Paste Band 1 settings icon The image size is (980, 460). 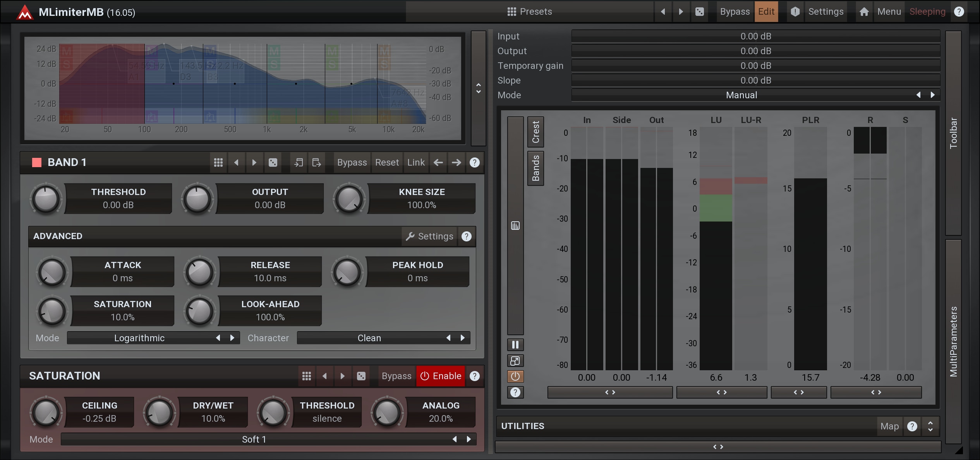coord(316,162)
